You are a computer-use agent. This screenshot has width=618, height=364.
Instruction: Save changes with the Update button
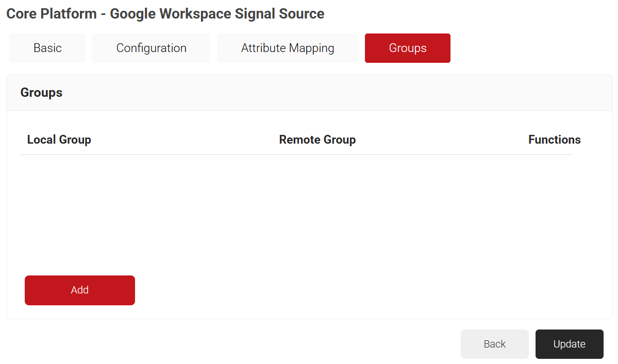pos(569,344)
